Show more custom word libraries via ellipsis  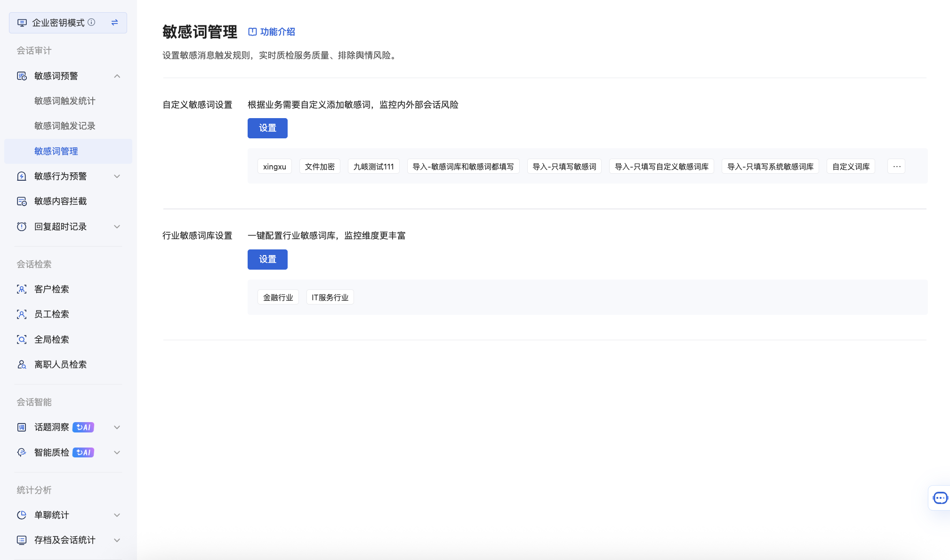pos(896,166)
